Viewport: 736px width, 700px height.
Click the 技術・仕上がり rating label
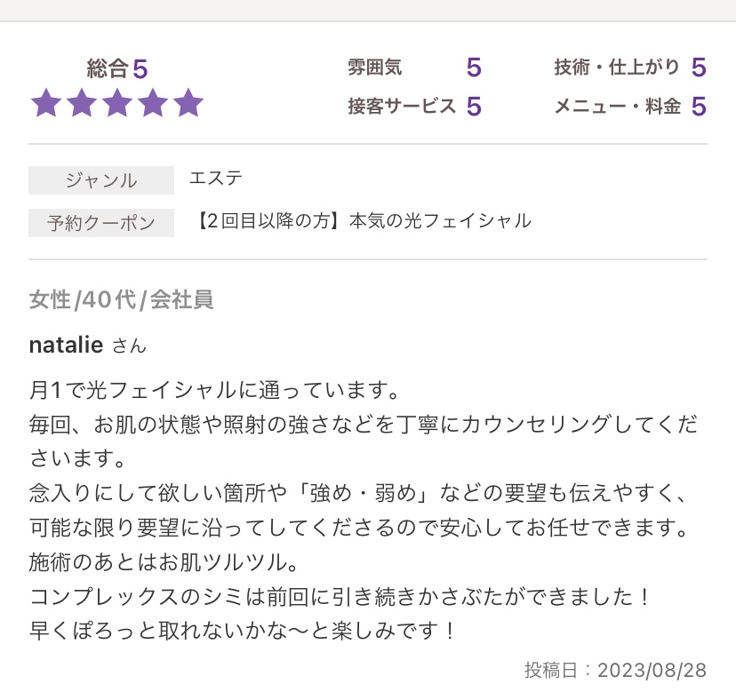(617, 68)
